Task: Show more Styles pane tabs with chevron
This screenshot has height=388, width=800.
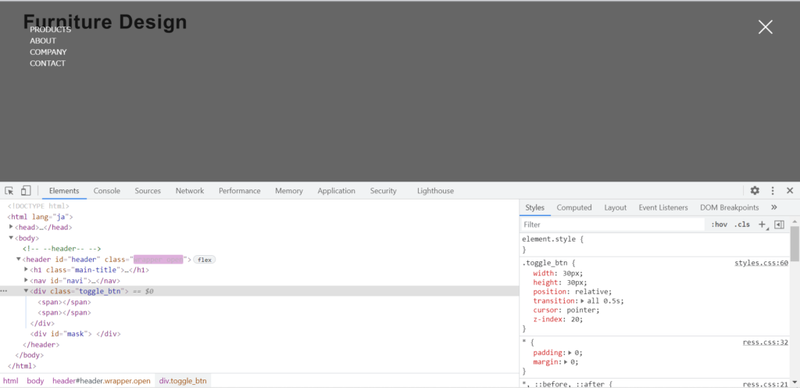Action: coord(774,207)
